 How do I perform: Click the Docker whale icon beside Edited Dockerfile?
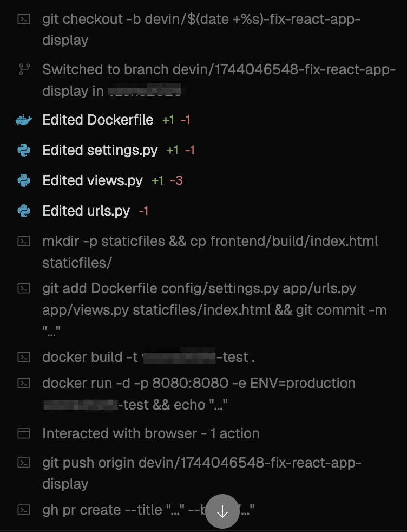coord(24,120)
